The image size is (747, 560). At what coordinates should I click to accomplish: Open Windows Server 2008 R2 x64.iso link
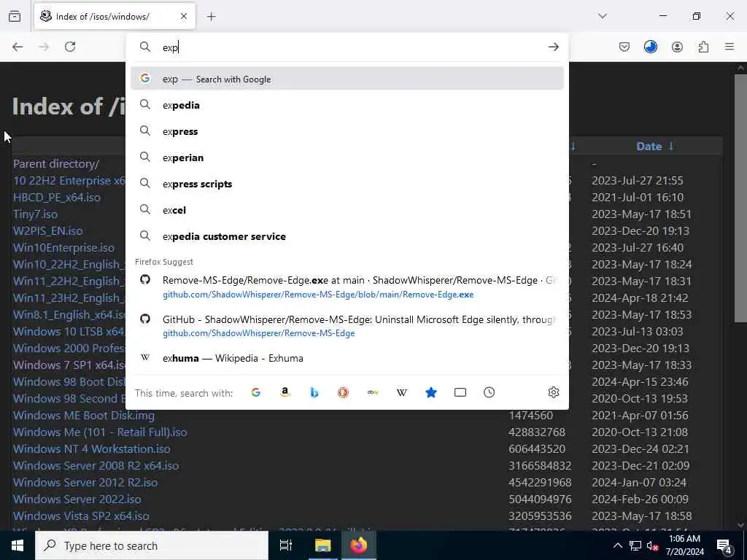[x=96, y=465]
